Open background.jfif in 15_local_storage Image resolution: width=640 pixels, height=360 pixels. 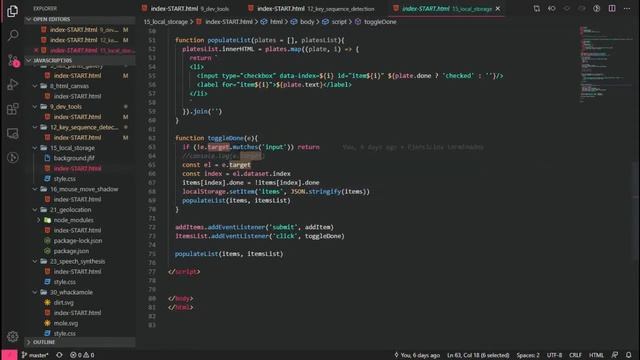[x=74, y=158]
